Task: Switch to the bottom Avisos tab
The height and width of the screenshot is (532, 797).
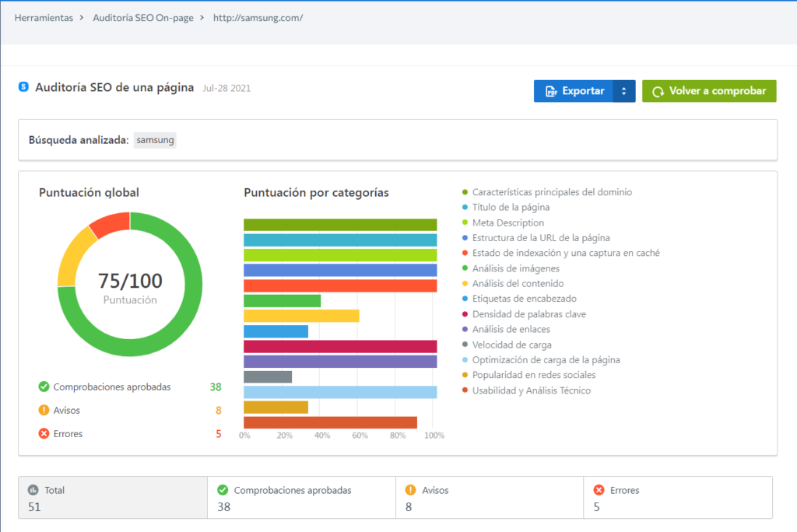Action: click(x=490, y=498)
